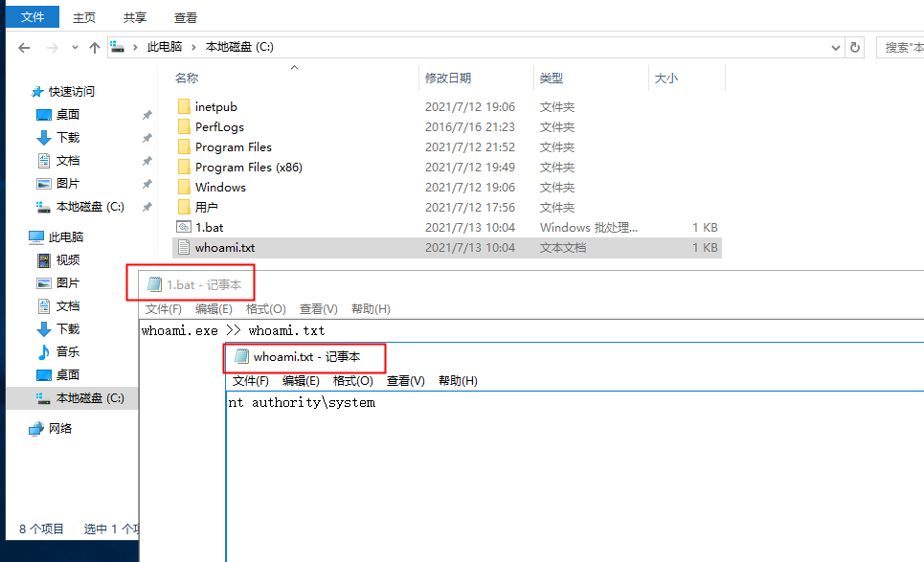
Task: Sort by 大小 column header
Action: pos(665,78)
